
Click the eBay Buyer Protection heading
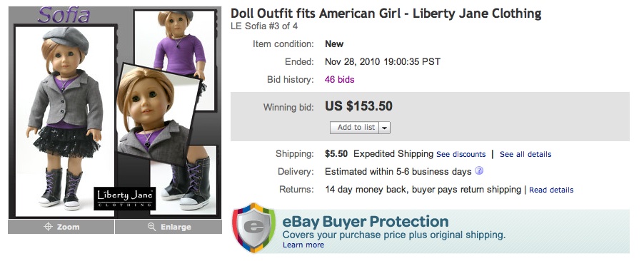click(x=365, y=222)
